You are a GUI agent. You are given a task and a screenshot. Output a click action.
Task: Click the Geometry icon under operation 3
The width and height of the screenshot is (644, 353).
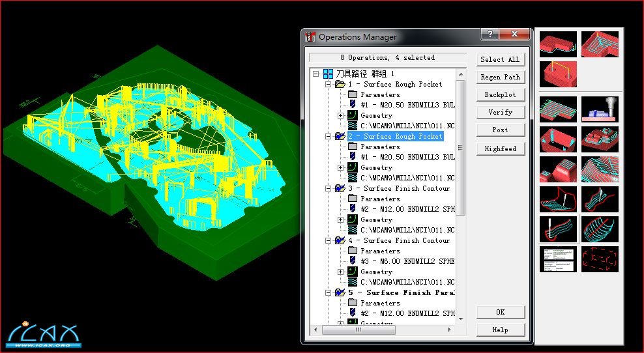(x=353, y=220)
